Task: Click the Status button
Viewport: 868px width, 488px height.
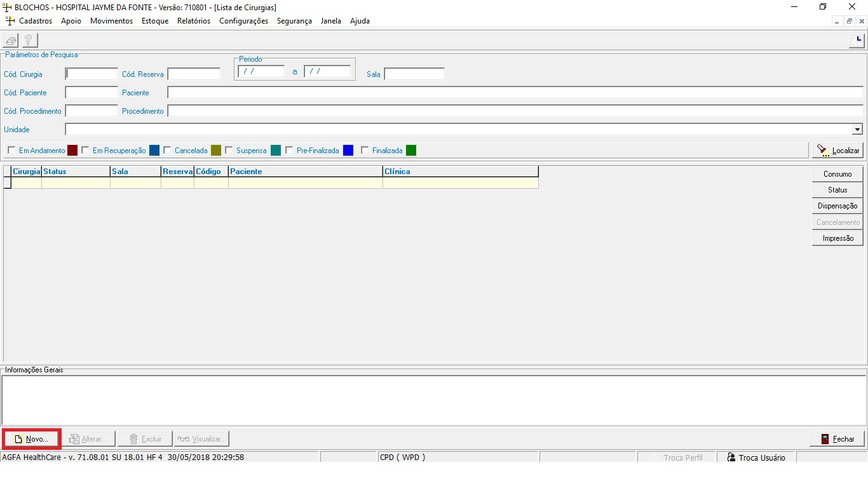Action: click(837, 190)
